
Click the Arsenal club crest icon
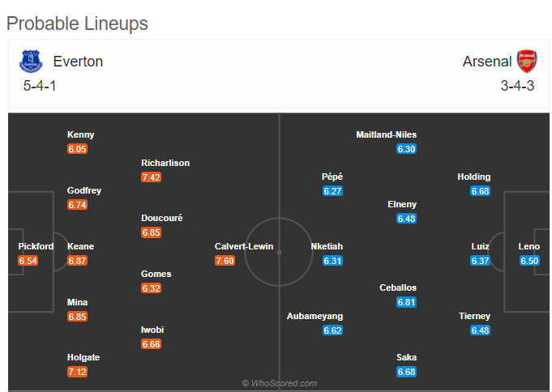(527, 62)
